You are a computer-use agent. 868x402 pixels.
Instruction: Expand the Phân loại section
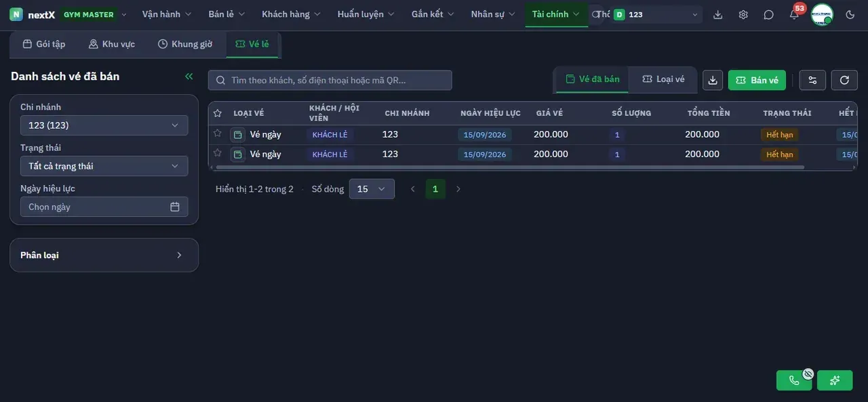[x=104, y=255]
